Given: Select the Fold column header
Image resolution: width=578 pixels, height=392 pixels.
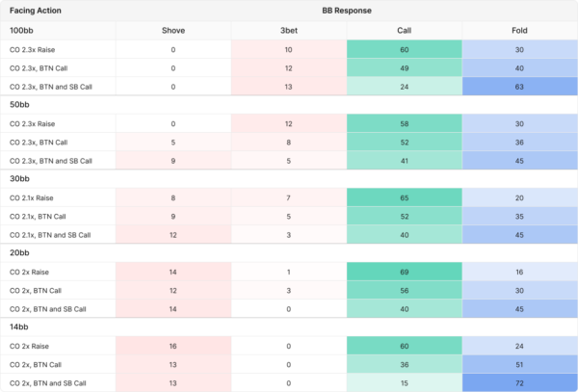Looking at the screenshot, I should [x=519, y=30].
